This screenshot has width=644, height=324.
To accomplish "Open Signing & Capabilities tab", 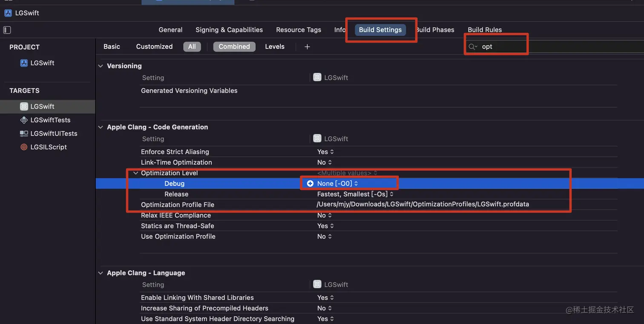I will [x=229, y=30].
